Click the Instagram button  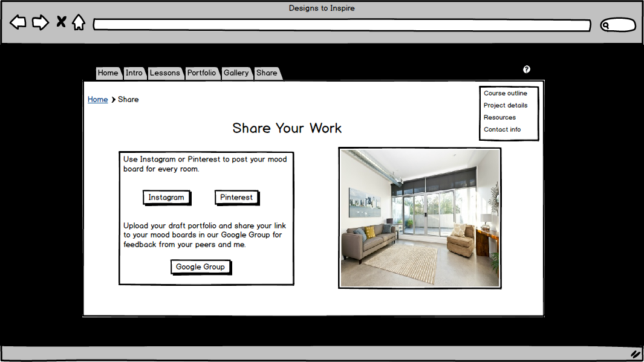(166, 198)
